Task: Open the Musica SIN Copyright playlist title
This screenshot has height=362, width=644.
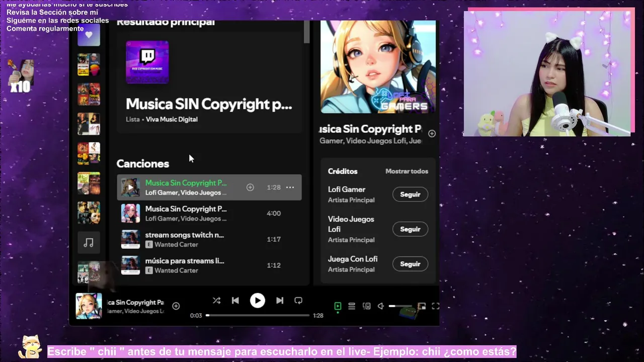Action: (209, 104)
